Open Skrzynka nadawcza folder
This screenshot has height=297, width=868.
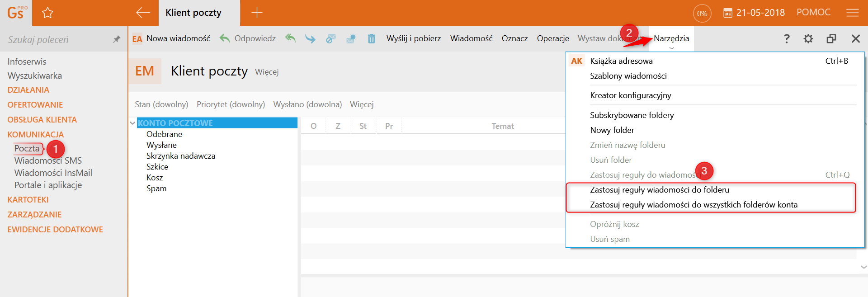(181, 156)
